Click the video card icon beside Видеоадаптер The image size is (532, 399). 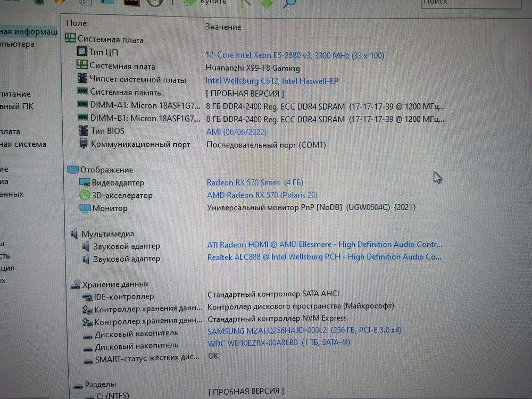point(85,182)
